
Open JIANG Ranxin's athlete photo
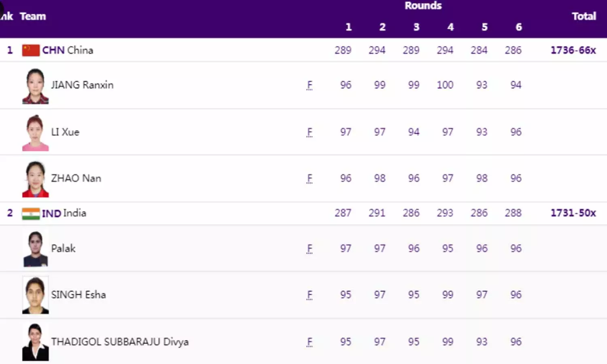(x=35, y=86)
